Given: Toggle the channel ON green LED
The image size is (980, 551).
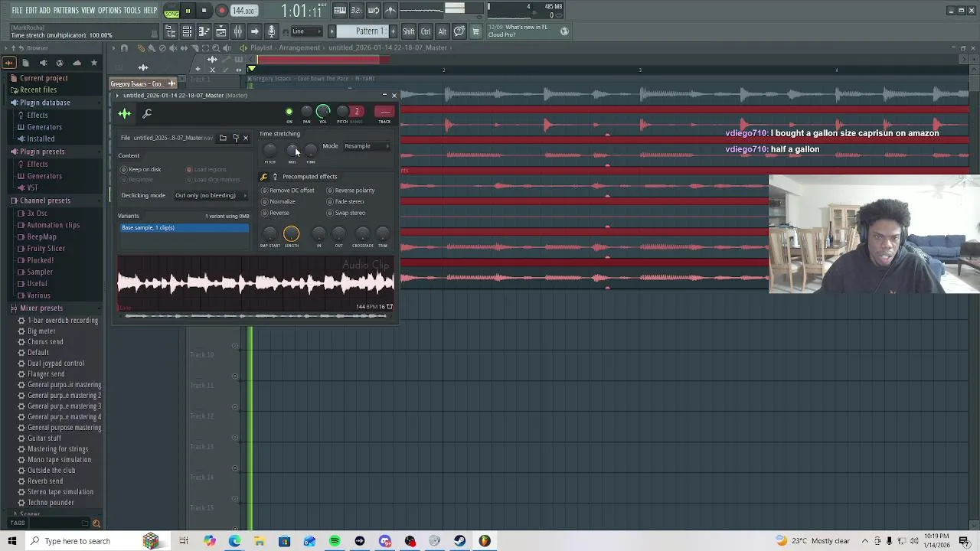Looking at the screenshot, I should [x=289, y=112].
